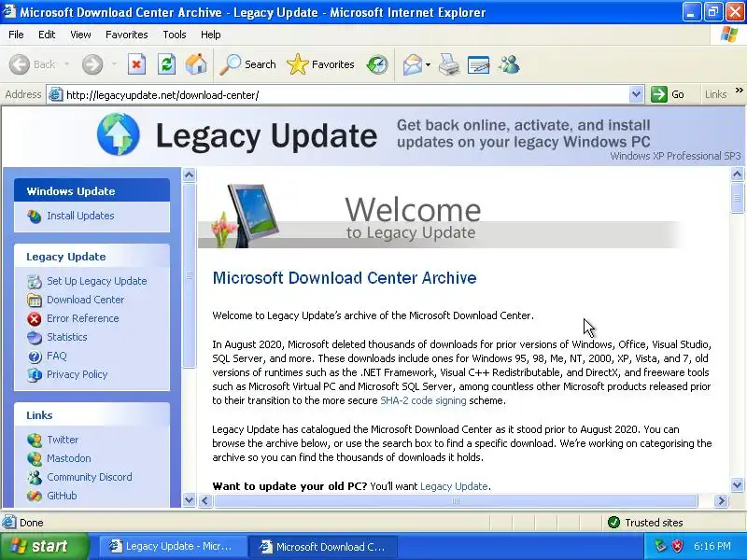This screenshot has width=747, height=560.
Task: Open the Messenger people icon
Action: point(509,64)
